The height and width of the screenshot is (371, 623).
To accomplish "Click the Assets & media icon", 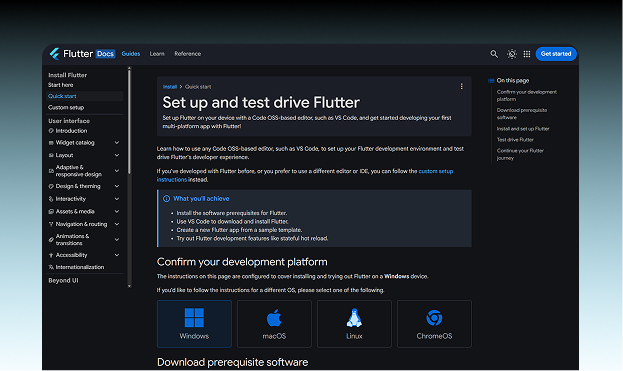I will 51,212.
